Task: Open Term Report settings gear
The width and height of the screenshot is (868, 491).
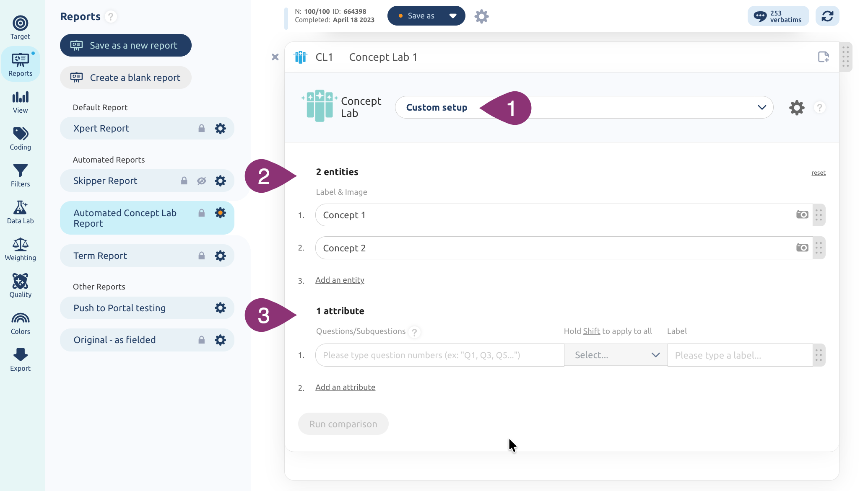Action: point(220,256)
